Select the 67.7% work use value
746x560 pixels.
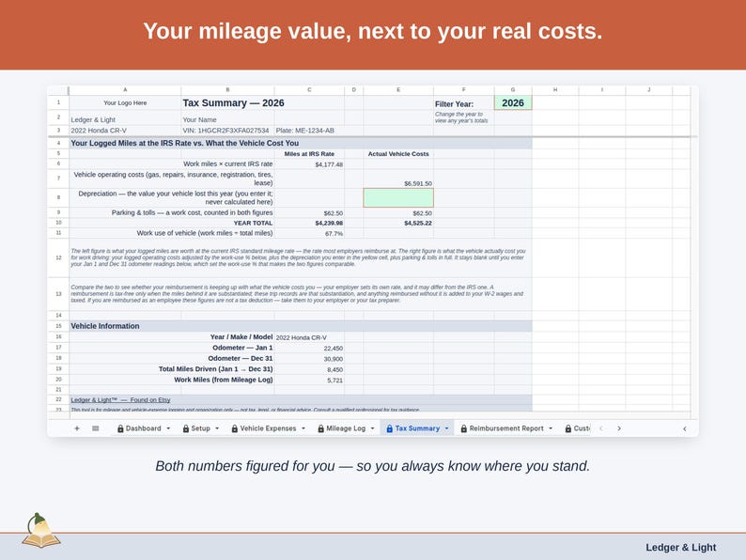[309, 233]
